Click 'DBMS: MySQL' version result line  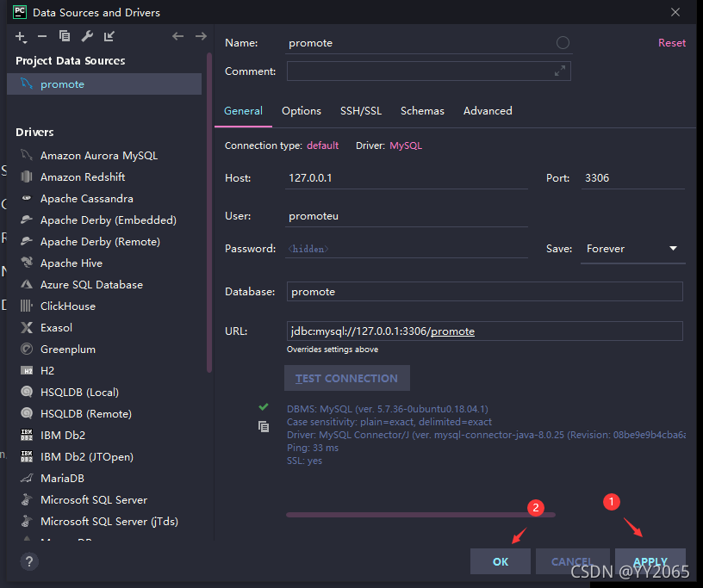click(388, 409)
